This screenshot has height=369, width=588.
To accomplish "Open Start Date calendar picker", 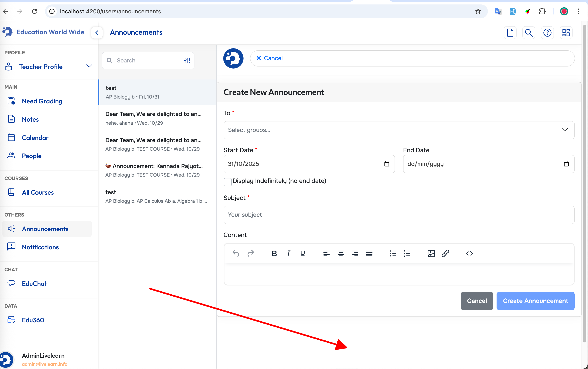I will tap(386, 164).
